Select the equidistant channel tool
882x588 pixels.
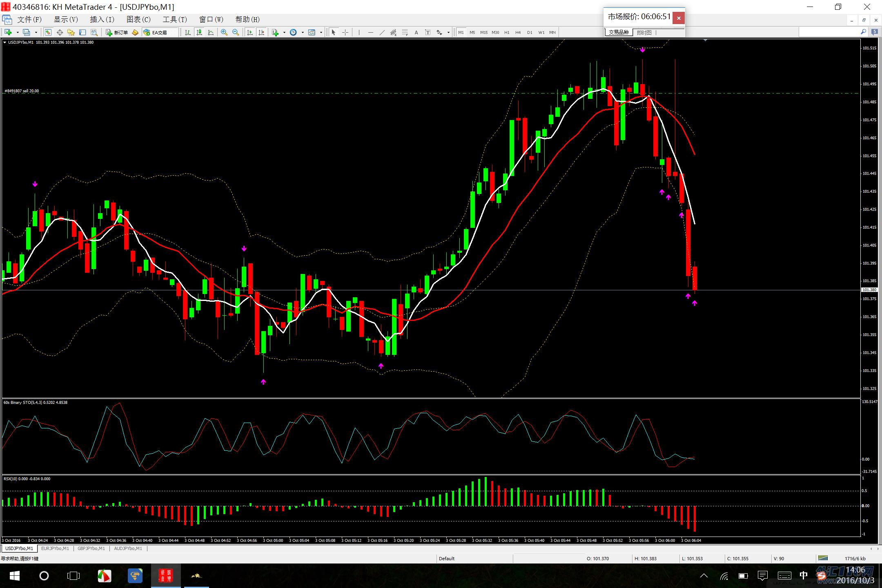coord(393,32)
